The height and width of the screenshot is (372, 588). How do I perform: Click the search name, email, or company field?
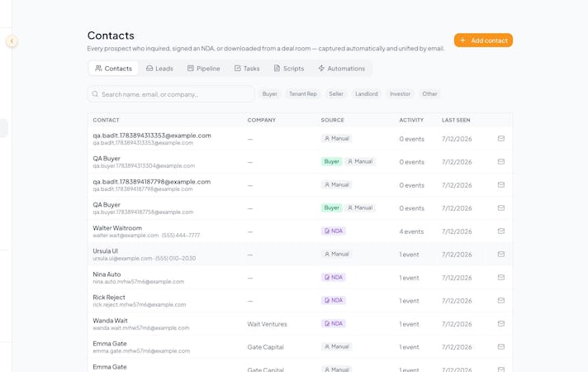tap(171, 94)
